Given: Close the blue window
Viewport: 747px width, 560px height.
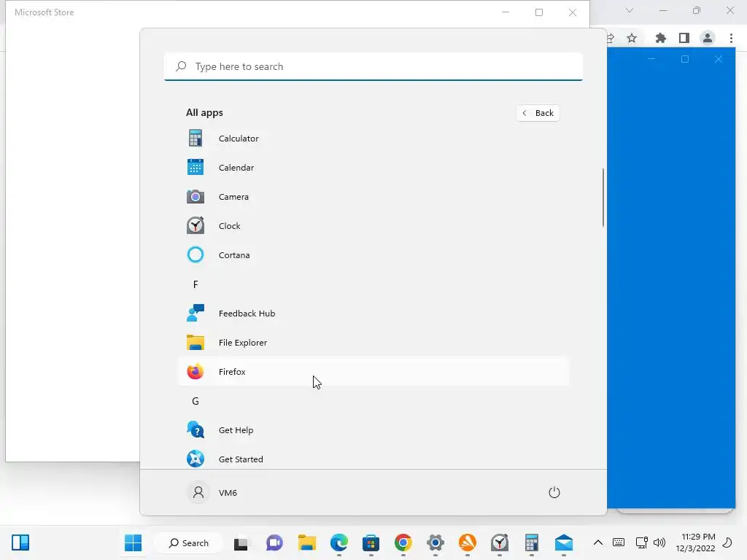Looking at the screenshot, I should pyautogui.click(x=719, y=59).
